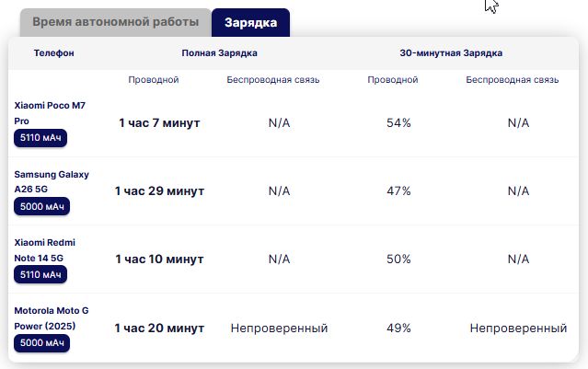Click the 30-минутная Зарядка column header

pos(451,53)
